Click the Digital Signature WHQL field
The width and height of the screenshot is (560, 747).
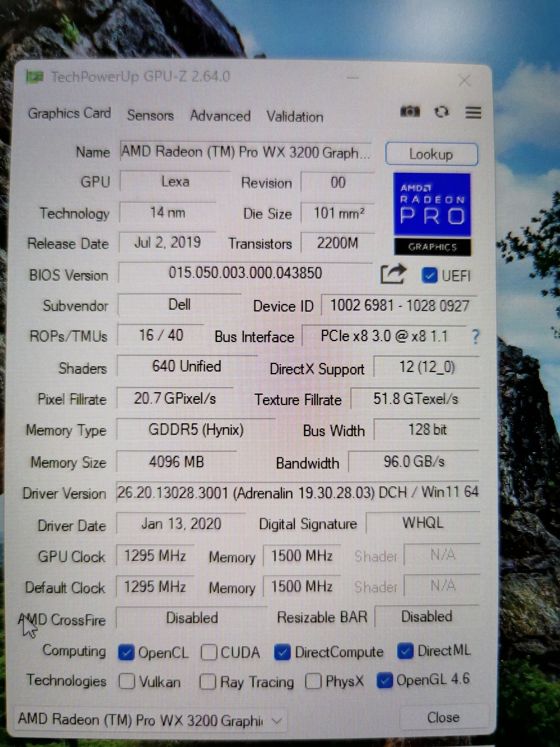(423, 523)
